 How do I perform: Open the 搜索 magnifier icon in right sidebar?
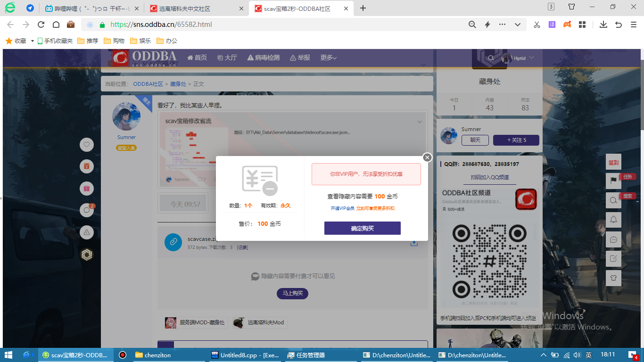(x=613, y=200)
